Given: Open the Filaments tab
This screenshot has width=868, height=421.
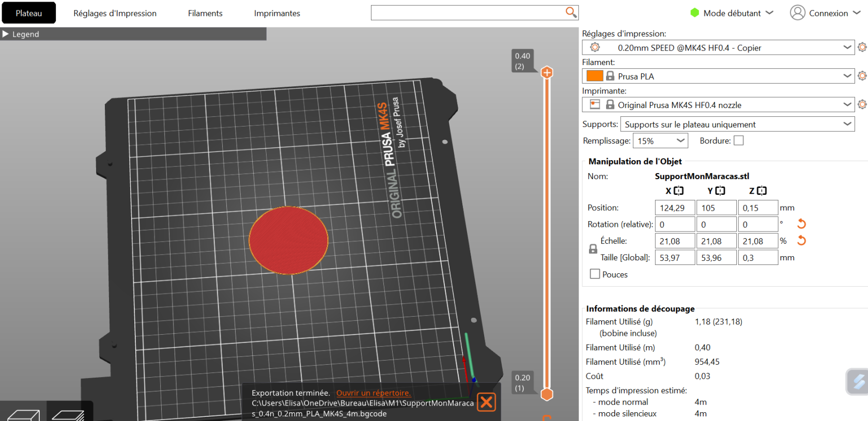Looking at the screenshot, I should (x=205, y=13).
